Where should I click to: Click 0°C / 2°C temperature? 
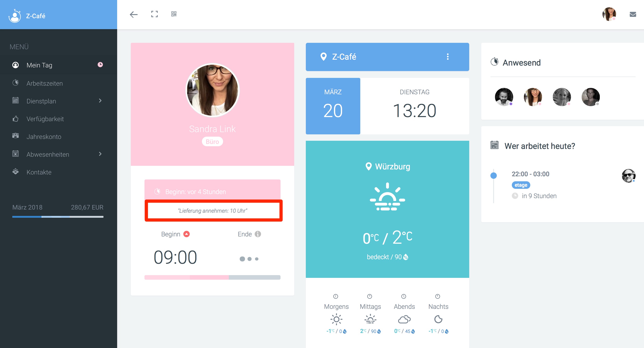point(387,237)
